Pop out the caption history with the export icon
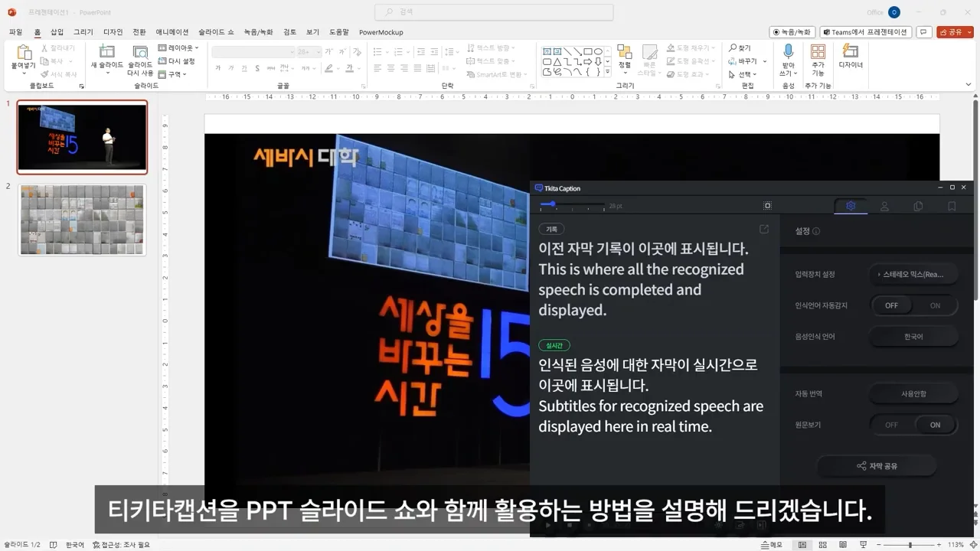980x551 pixels. tap(764, 229)
